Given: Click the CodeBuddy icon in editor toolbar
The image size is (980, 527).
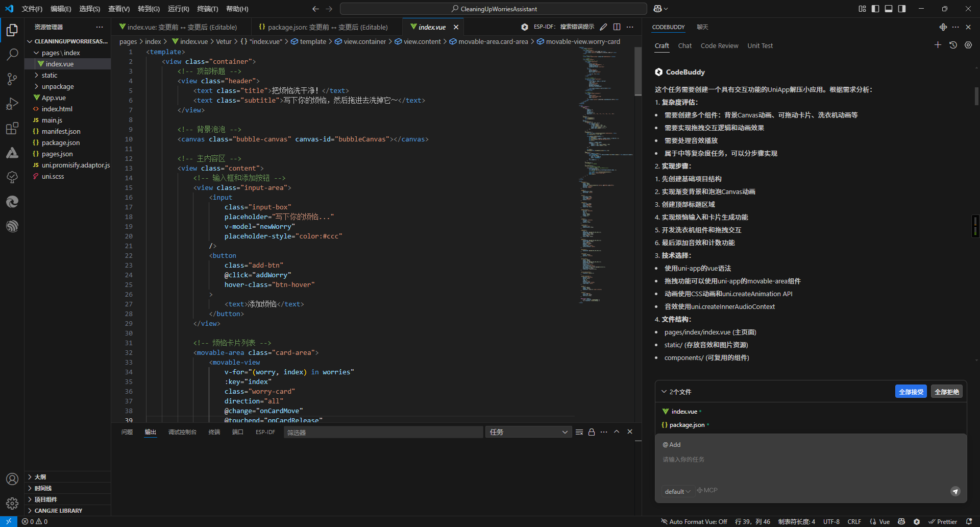Looking at the screenshot, I should coord(525,27).
